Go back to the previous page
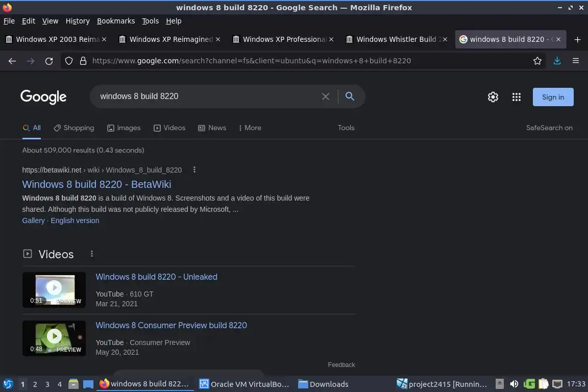The width and height of the screenshot is (588, 392). [12, 61]
